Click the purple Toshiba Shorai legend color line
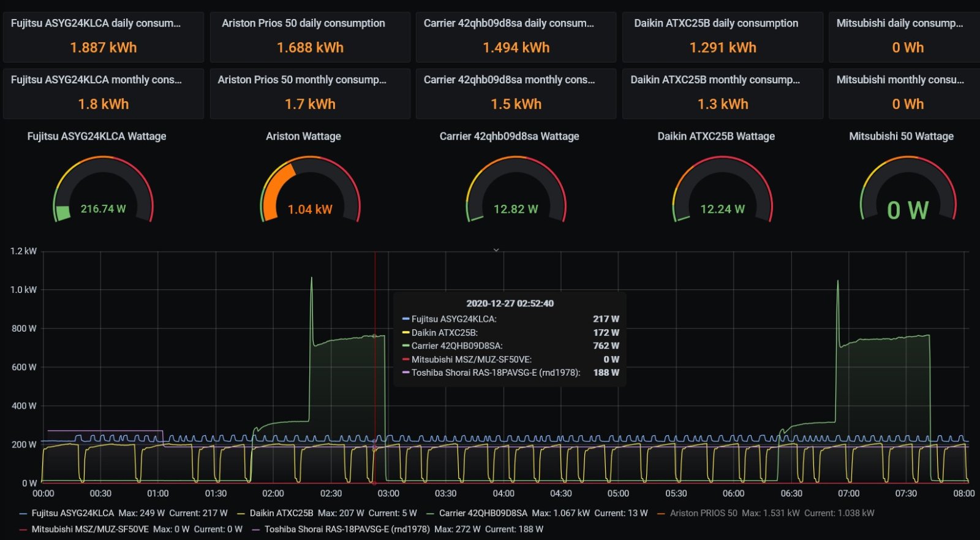Screen dimensions: 980x540 click(256, 530)
